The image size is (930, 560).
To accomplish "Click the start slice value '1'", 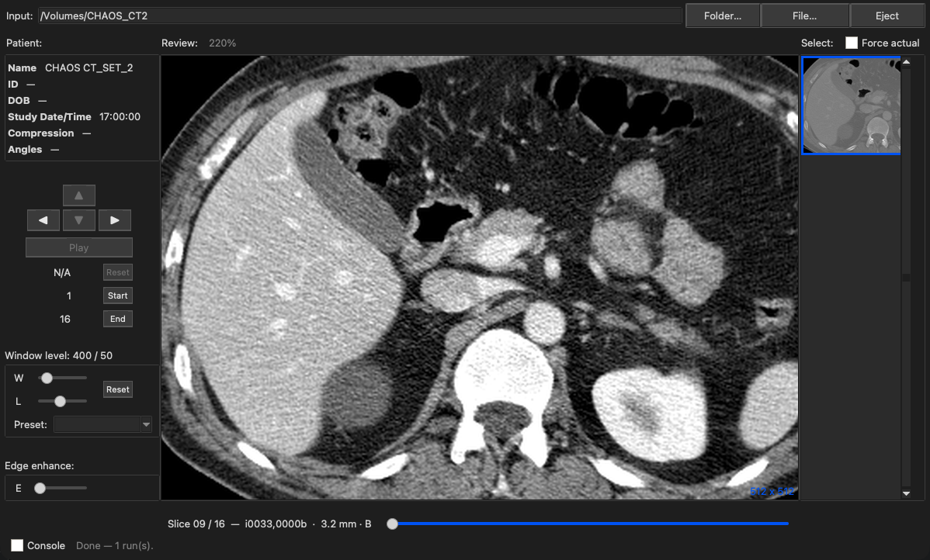I will point(69,295).
